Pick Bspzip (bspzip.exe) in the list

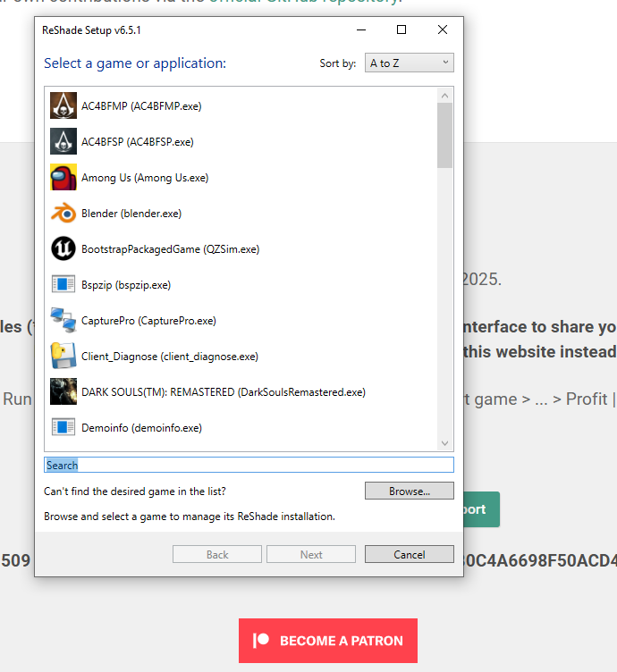241,284
